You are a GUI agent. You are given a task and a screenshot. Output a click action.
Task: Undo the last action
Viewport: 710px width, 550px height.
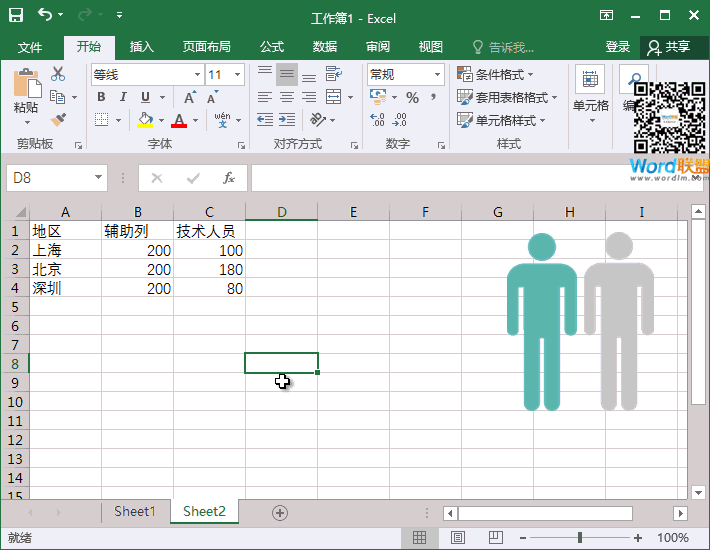[x=45, y=15]
